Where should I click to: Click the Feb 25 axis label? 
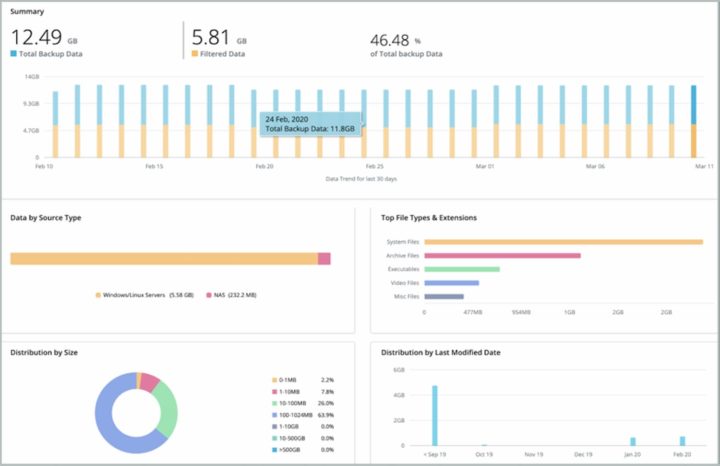coord(375,166)
